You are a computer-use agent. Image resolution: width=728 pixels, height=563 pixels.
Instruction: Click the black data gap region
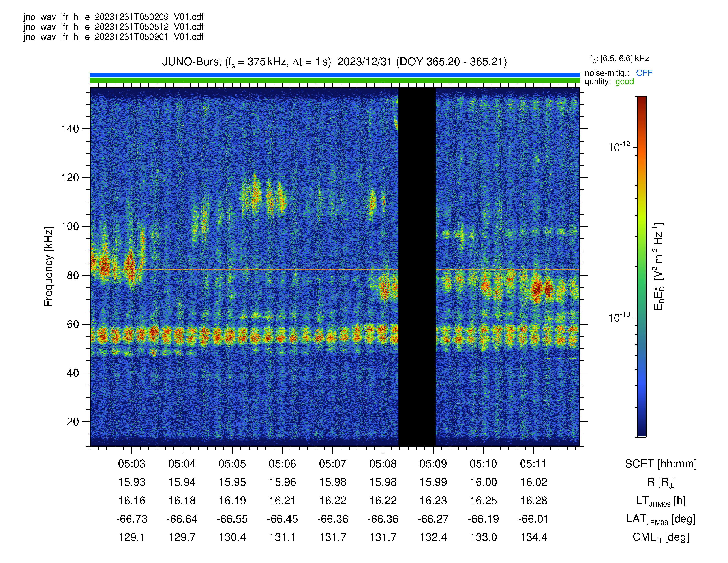coord(417,267)
